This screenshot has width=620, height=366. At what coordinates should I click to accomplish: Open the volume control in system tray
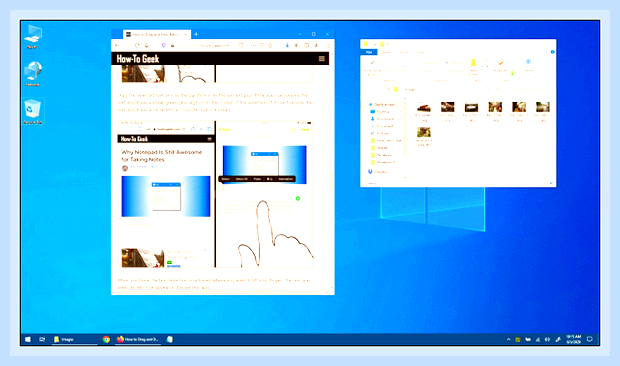[547, 339]
